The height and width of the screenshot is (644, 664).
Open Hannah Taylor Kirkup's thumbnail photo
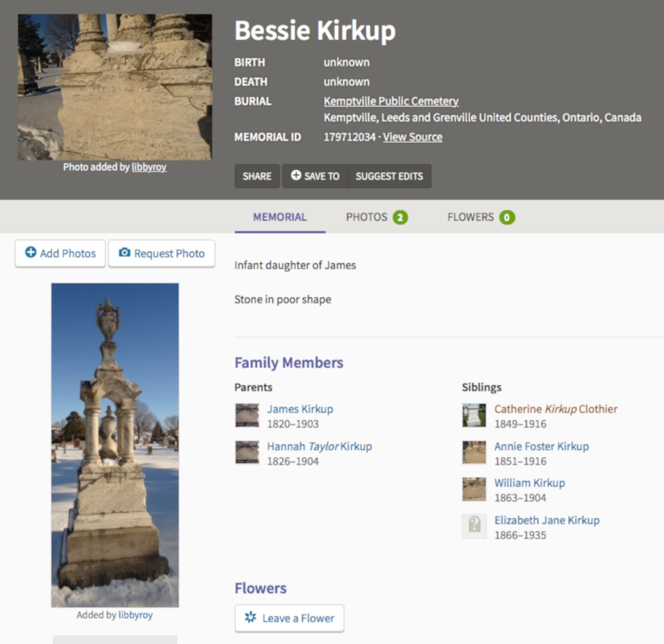[247, 453]
